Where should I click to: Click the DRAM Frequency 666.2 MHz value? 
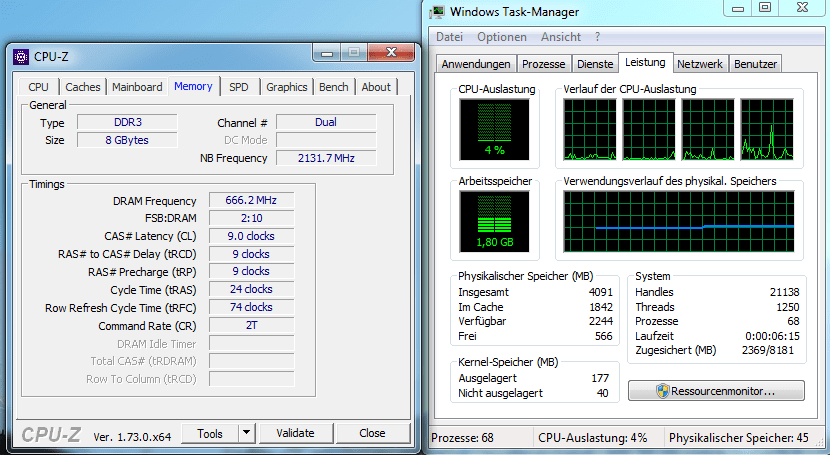point(251,201)
